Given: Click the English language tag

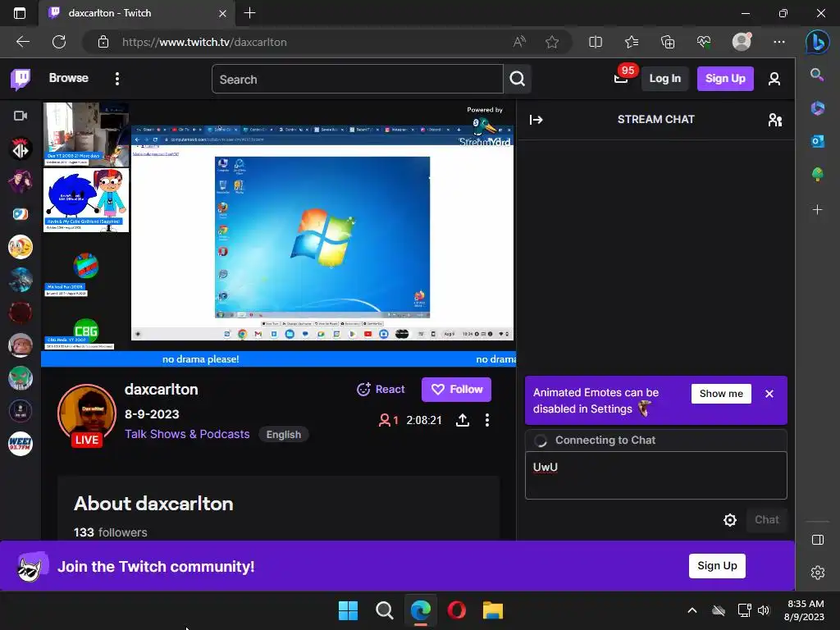Looking at the screenshot, I should pos(283,435).
